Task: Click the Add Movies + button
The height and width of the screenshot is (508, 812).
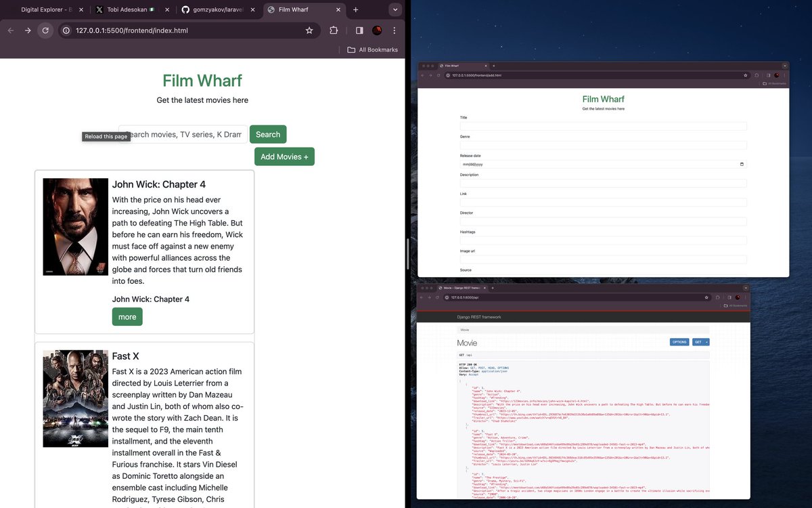Action: (284, 156)
